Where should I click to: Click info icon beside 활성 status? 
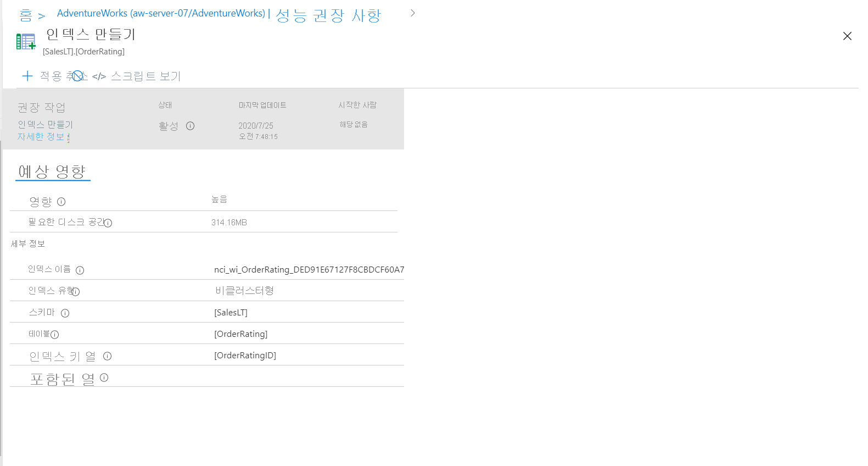point(191,126)
